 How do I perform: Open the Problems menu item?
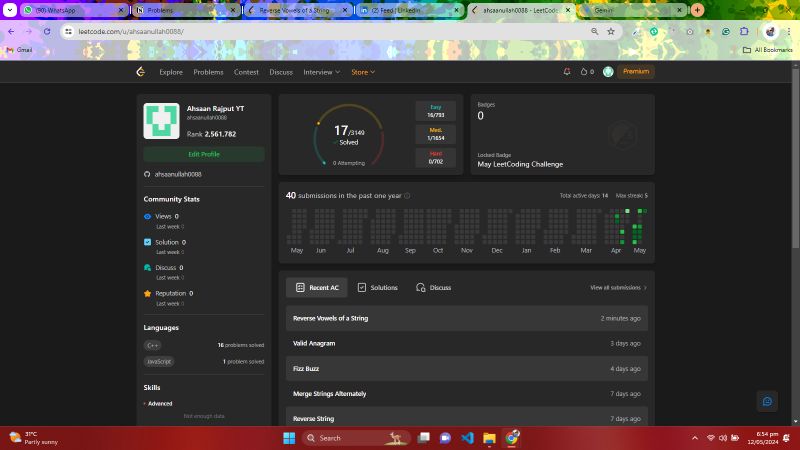pyautogui.click(x=208, y=72)
